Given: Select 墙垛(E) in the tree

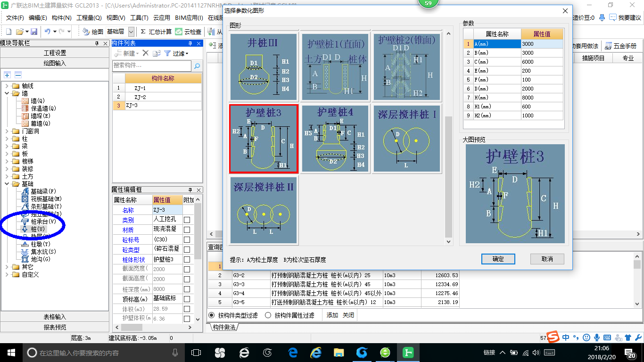Looking at the screenshot, I should [41, 116].
